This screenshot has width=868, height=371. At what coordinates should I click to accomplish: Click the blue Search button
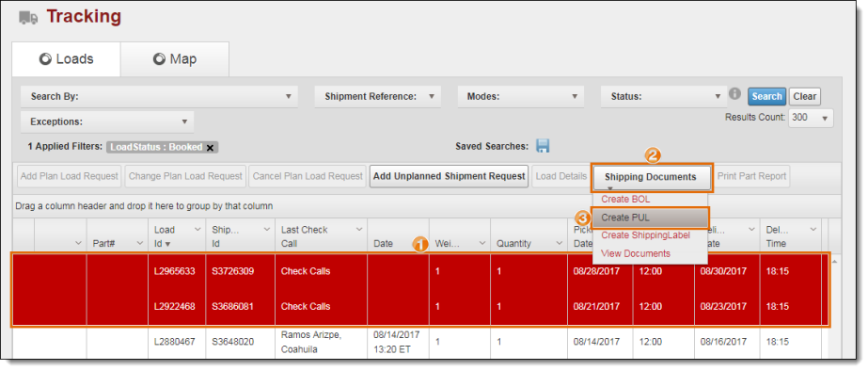(766, 96)
